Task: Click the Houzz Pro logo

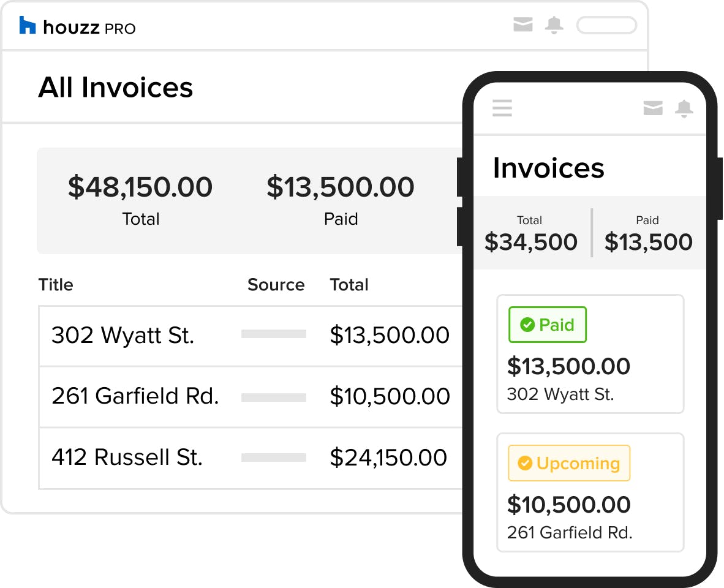Action: pyautogui.click(x=77, y=26)
